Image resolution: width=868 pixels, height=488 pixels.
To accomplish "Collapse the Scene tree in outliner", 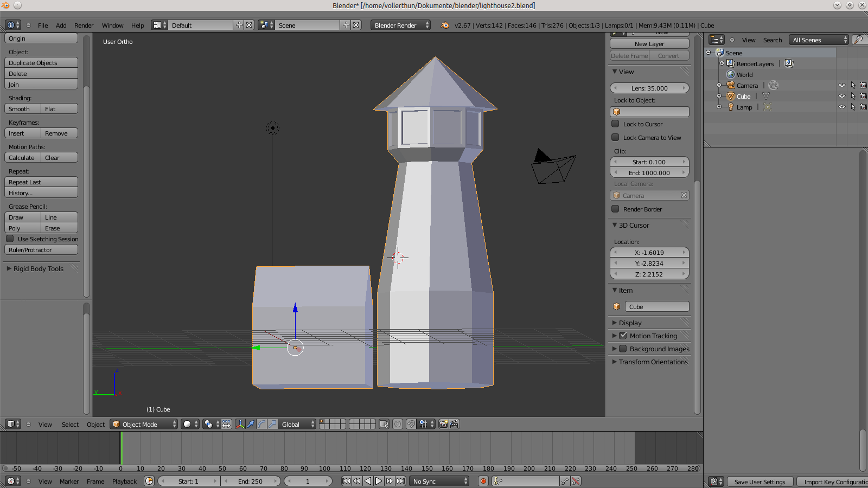I will click(x=708, y=53).
